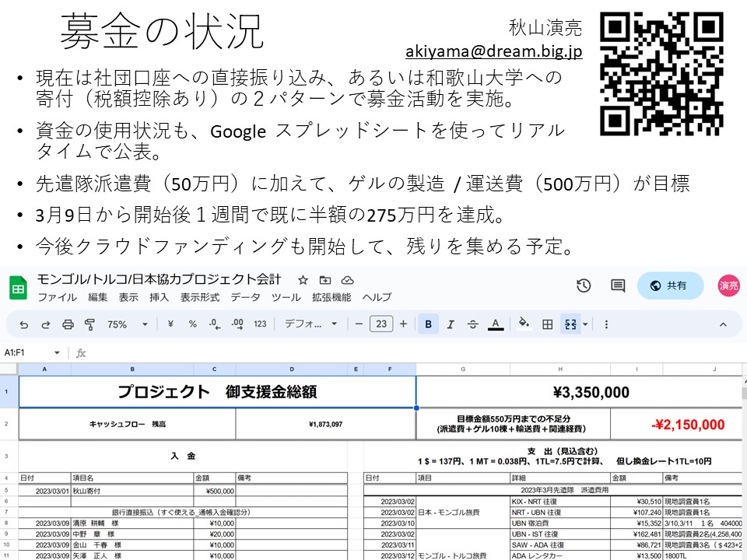Open the ファイル menu
This screenshot has height=560, width=747.
pyautogui.click(x=57, y=297)
